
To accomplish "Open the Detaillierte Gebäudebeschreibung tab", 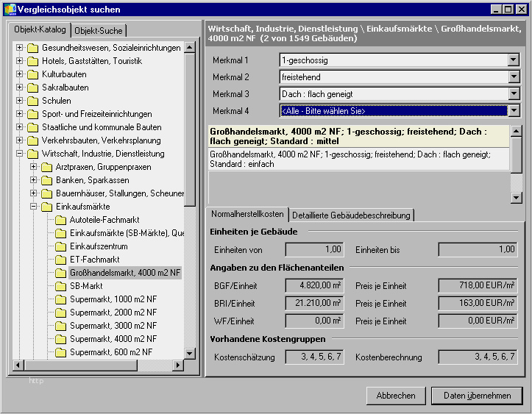I will (x=352, y=215).
